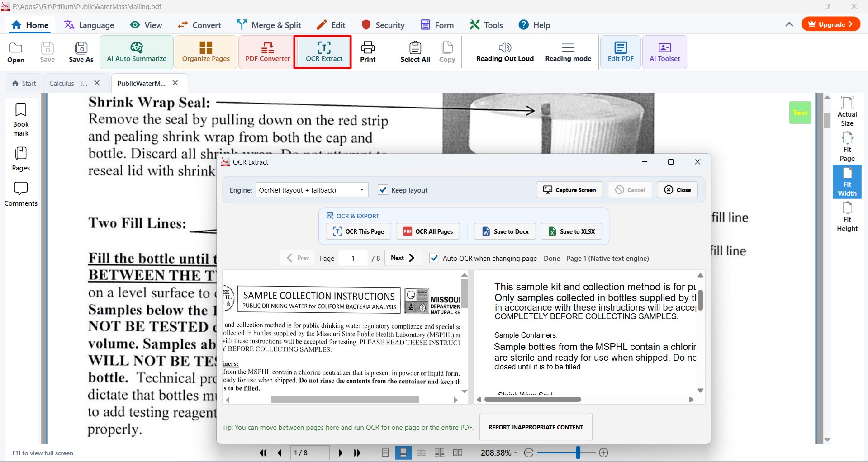
Task: Collapse the ribbon with chevron
Action: pyautogui.click(x=789, y=24)
